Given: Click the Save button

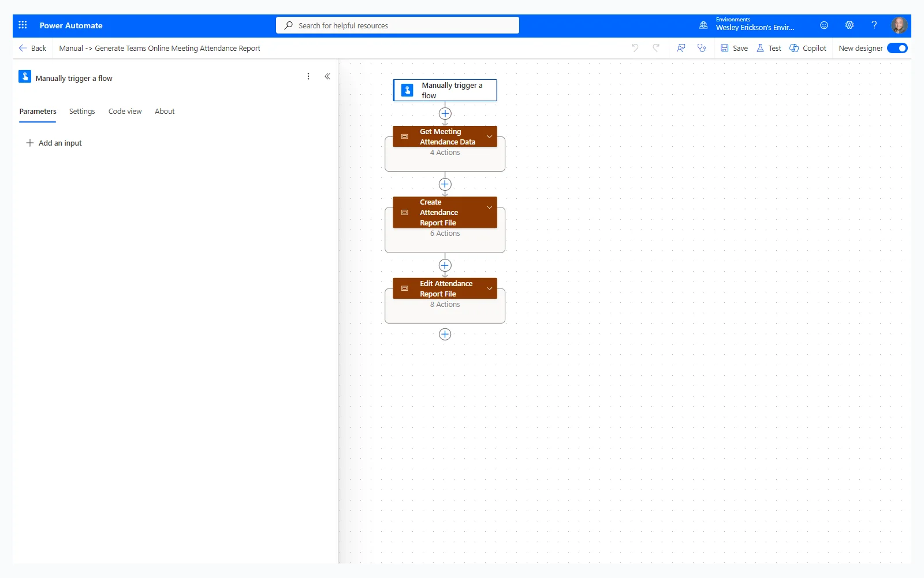Looking at the screenshot, I should coord(734,48).
